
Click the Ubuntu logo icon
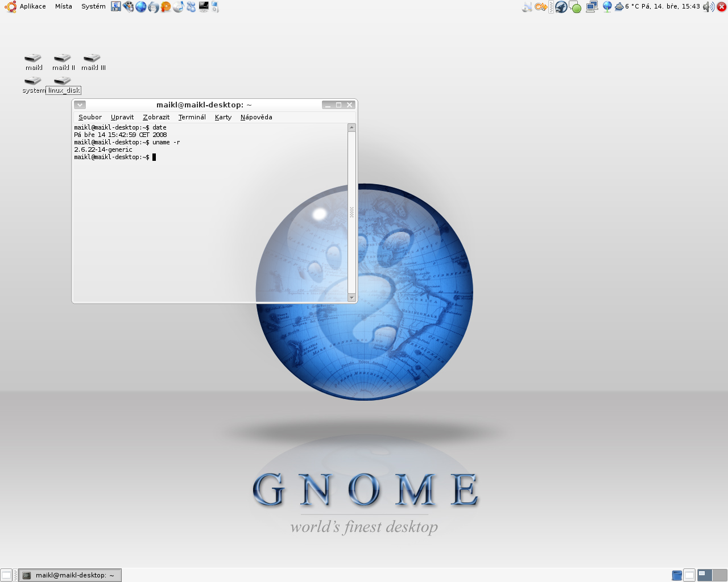point(10,7)
